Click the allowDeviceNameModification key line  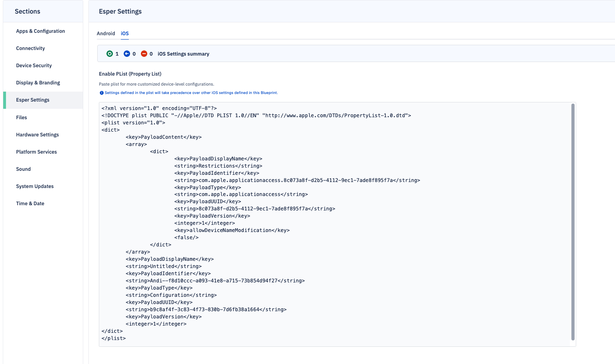coord(232,230)
